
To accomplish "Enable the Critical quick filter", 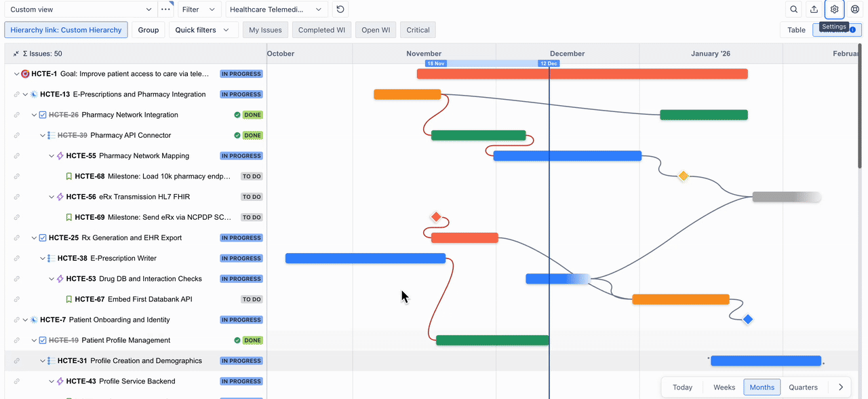I will pos(417,29).
